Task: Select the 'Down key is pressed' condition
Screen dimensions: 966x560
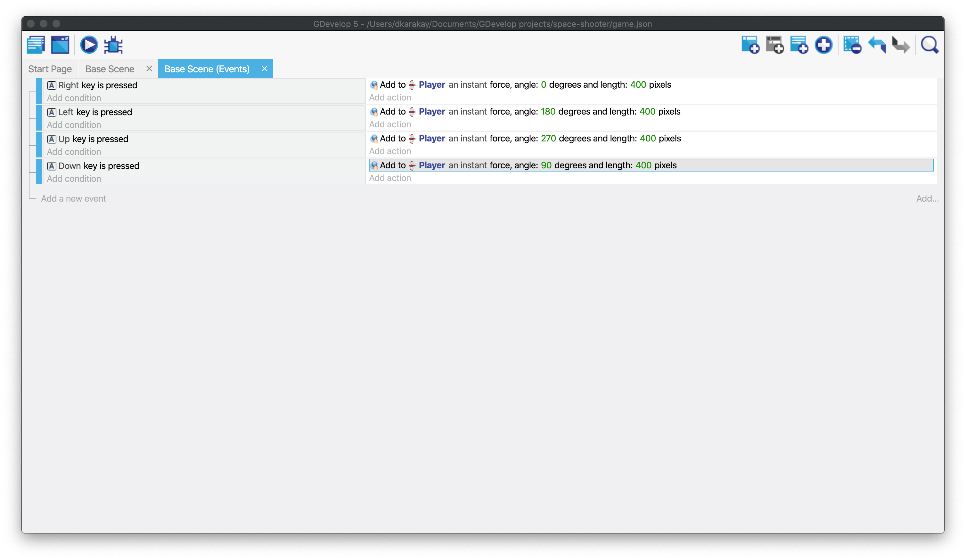Action: (x=99, y=166)
